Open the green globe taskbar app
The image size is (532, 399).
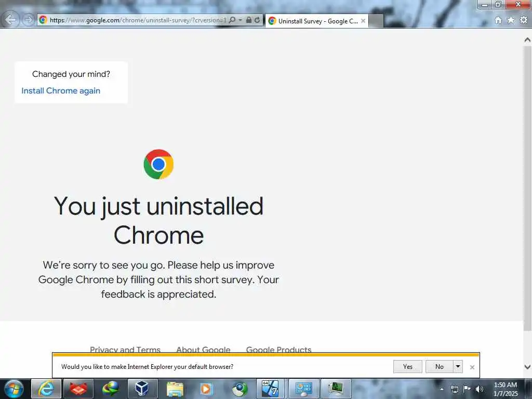[x=239, y=389]
